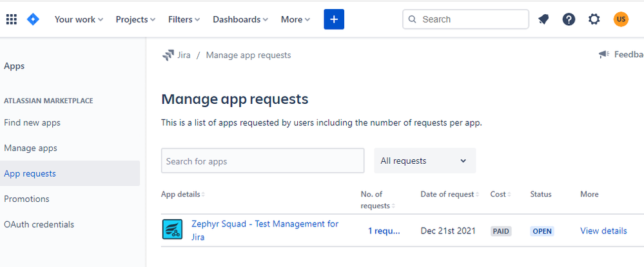Screen dimensions: 644x267
Task: Click the magnifier in the search box
Action: click(x=413, y=19)
